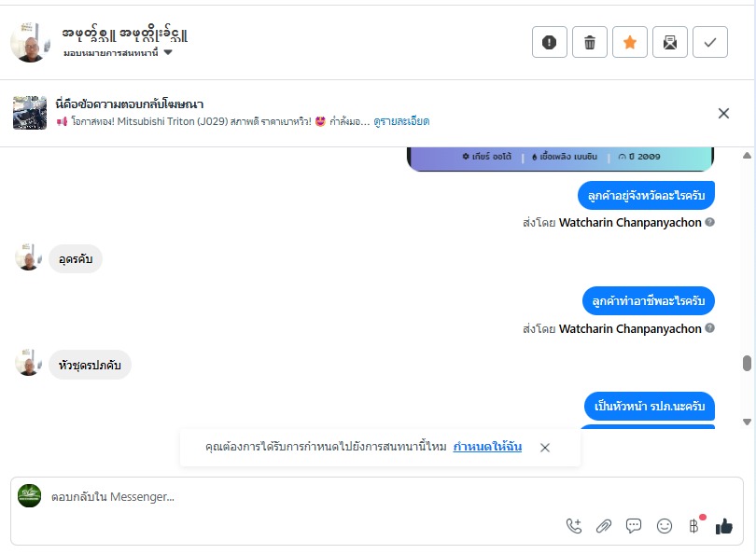Click the chat scrollbar down arrow
Screen dimensions: 756x554
747,421
